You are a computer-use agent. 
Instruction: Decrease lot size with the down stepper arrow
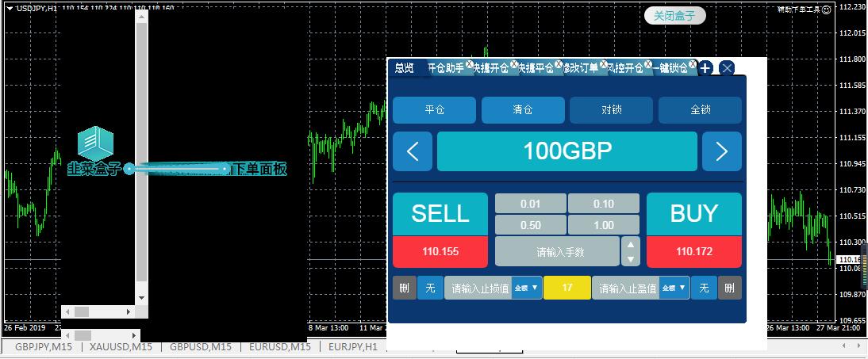[x=631, y=259]
